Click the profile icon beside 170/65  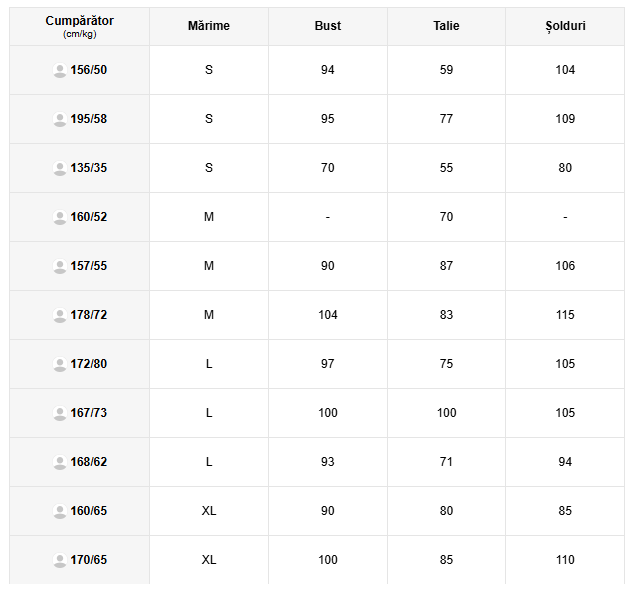[x=60, y=560]
